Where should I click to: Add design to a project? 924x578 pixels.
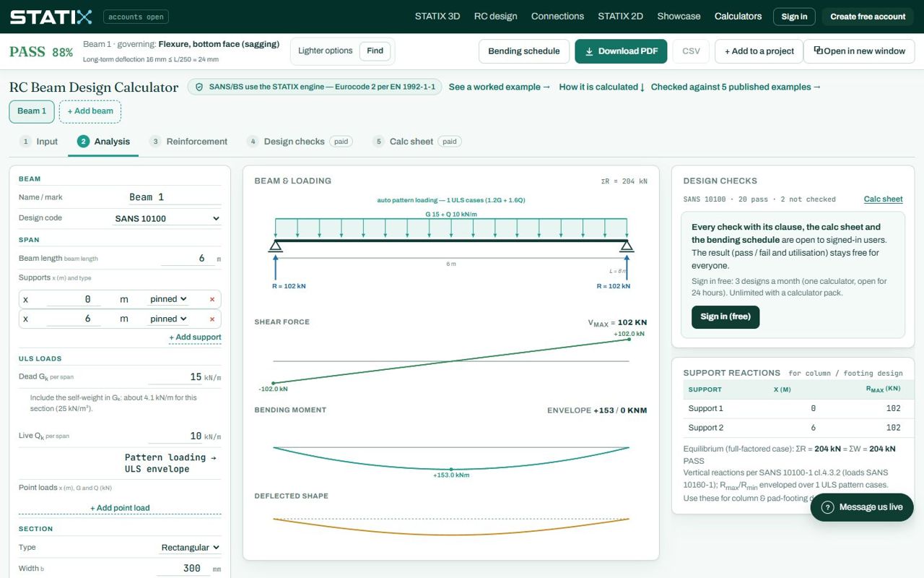click(759, 51)
